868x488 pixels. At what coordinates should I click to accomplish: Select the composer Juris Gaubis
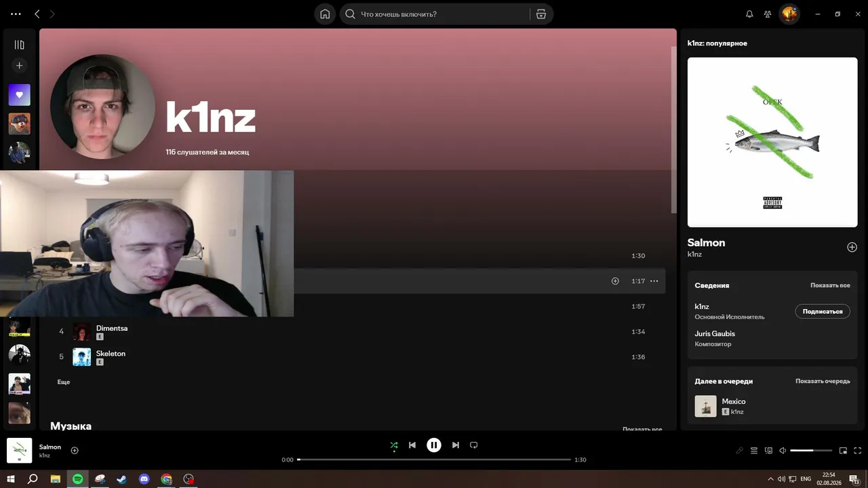(715, 333)
